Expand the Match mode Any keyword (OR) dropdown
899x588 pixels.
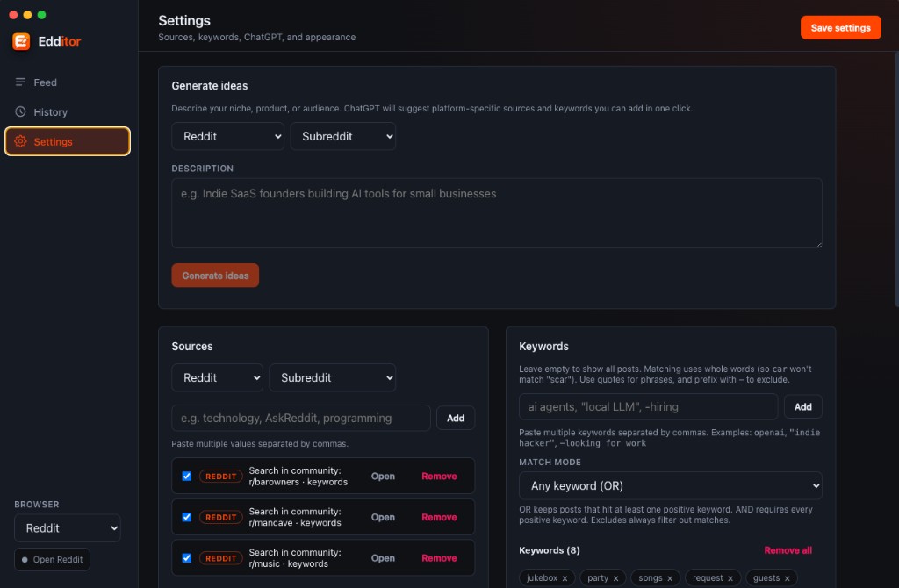pyautogui.click(x=670, y=486)
